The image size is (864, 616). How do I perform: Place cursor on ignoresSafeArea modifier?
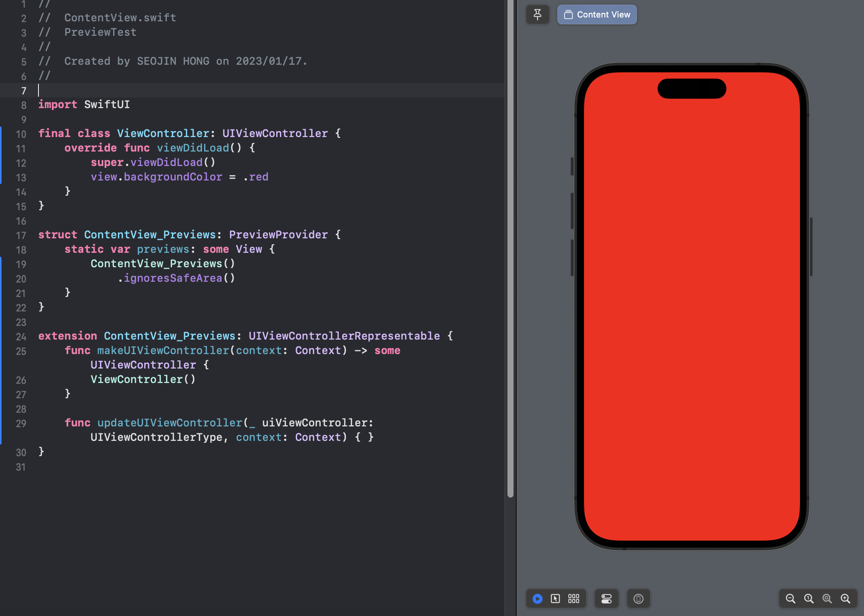tap(173, 278)
